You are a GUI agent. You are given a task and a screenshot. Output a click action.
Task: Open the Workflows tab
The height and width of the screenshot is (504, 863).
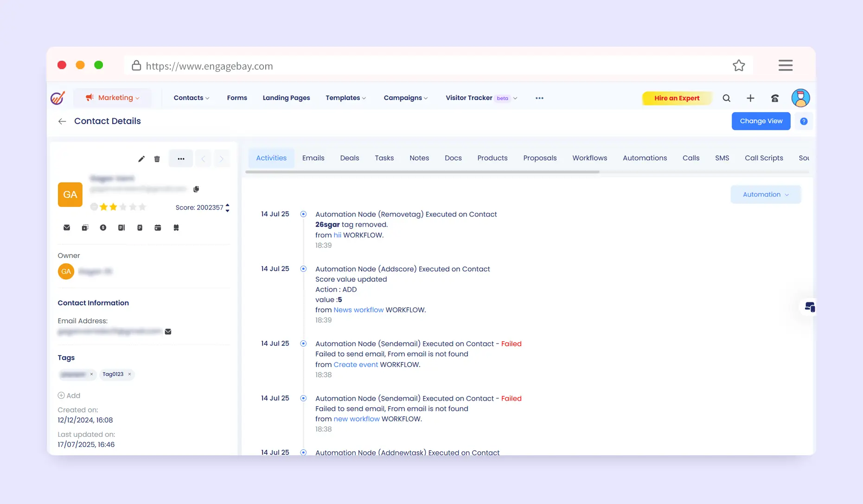[x=589, y=158]
